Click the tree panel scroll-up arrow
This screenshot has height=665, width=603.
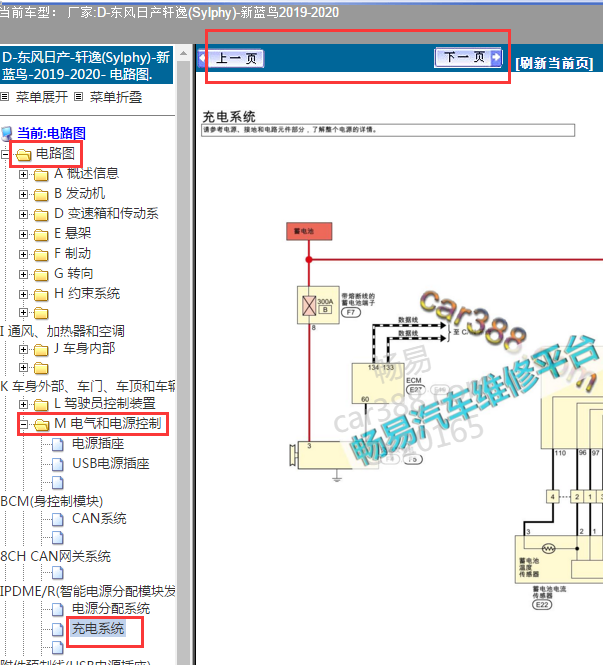tap(184, 53)
